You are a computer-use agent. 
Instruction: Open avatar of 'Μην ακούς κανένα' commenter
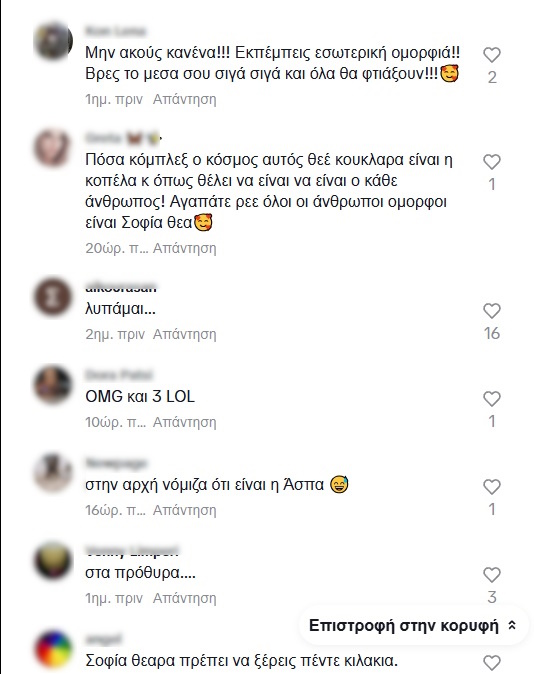click(53, 41)
